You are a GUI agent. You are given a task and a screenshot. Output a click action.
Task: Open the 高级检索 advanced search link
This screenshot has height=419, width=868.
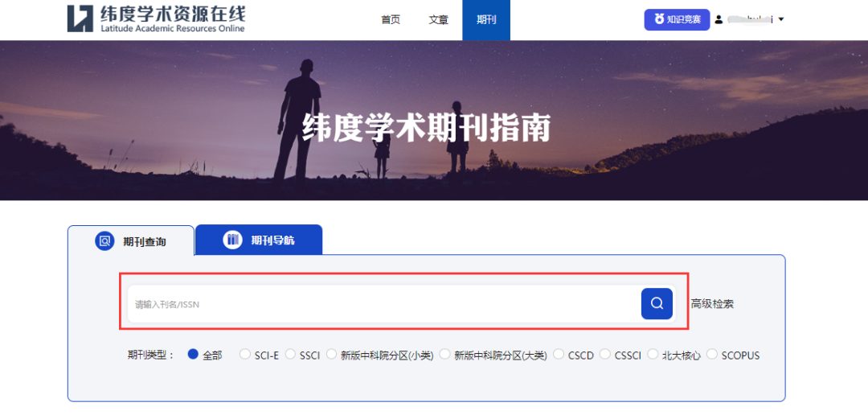712,304
